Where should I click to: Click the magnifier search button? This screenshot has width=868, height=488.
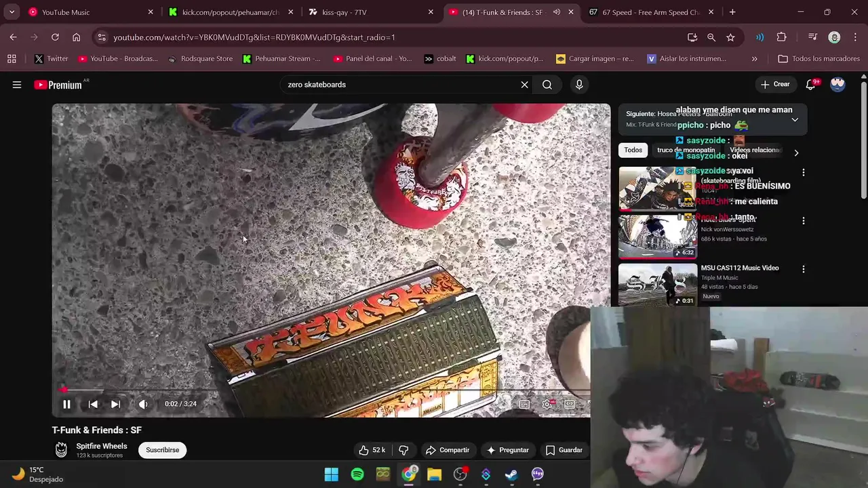coord(547,85)
